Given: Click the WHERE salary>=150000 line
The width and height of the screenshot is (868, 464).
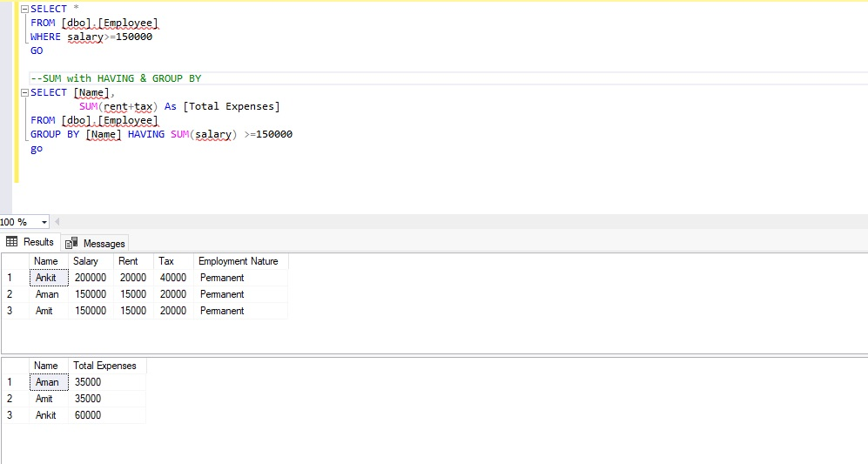Looking at the screenshot, I should click(x=91, y=37).
